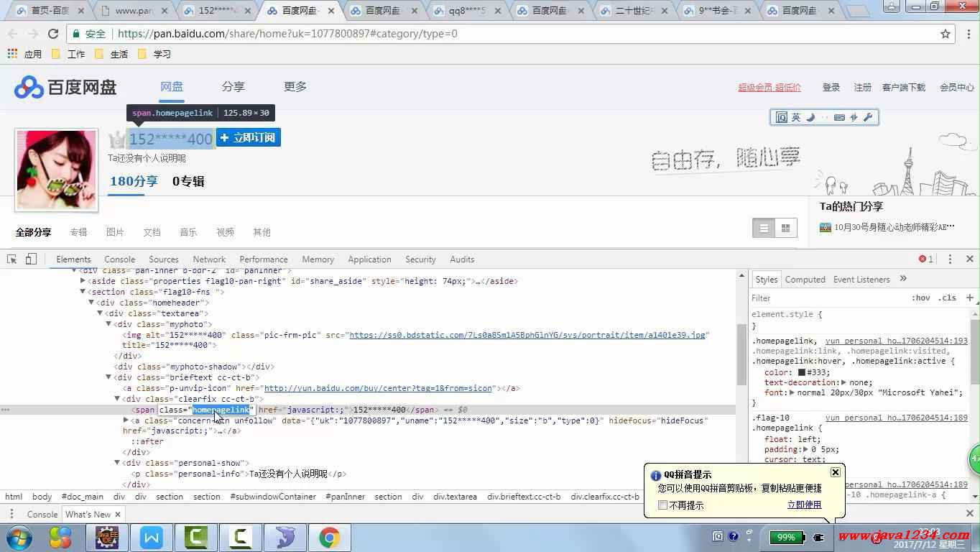
Task: Collapse the div homeheader node
Action: [x=91, y=303]
